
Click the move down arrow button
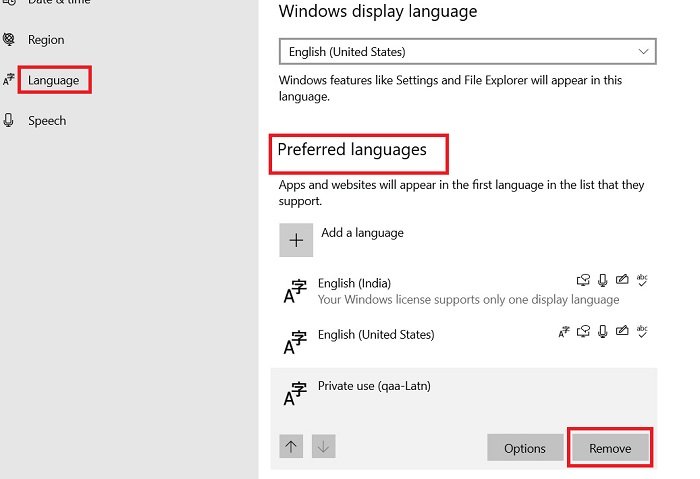coord(324,446)
